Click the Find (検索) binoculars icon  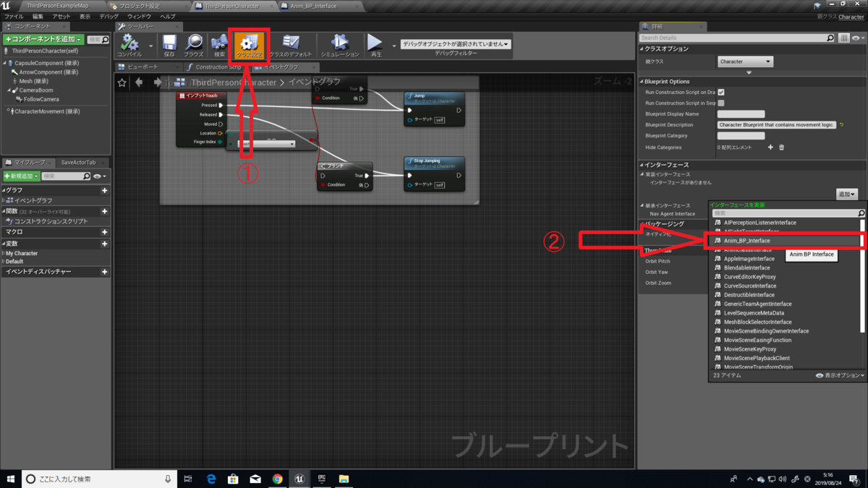tap(219, 45)
